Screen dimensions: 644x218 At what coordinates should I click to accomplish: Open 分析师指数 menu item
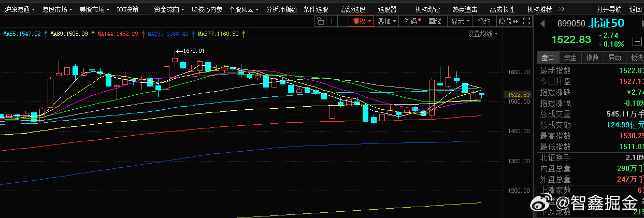pos(281,9)
